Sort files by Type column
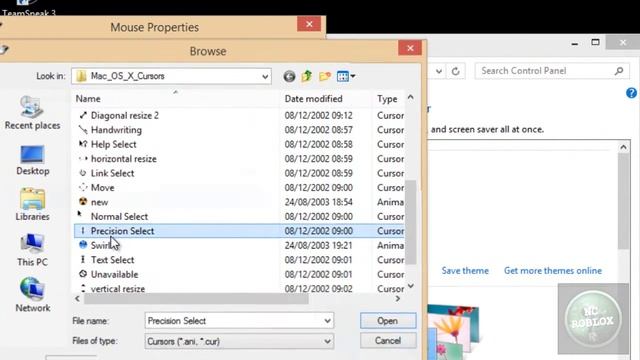This screenshot has height=360, width=640. pos(388,99)
